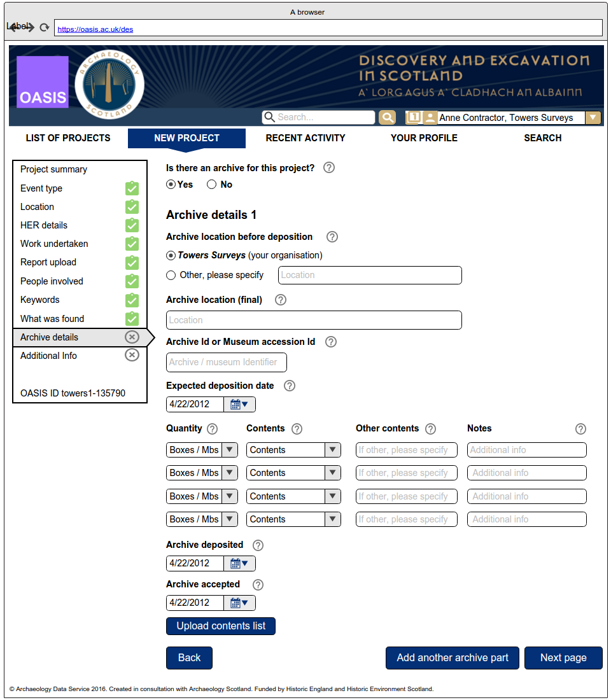The width and height of the screenshot is (611, 700).
Task: Click green checkmark beside Location
Action: point(132,207)
